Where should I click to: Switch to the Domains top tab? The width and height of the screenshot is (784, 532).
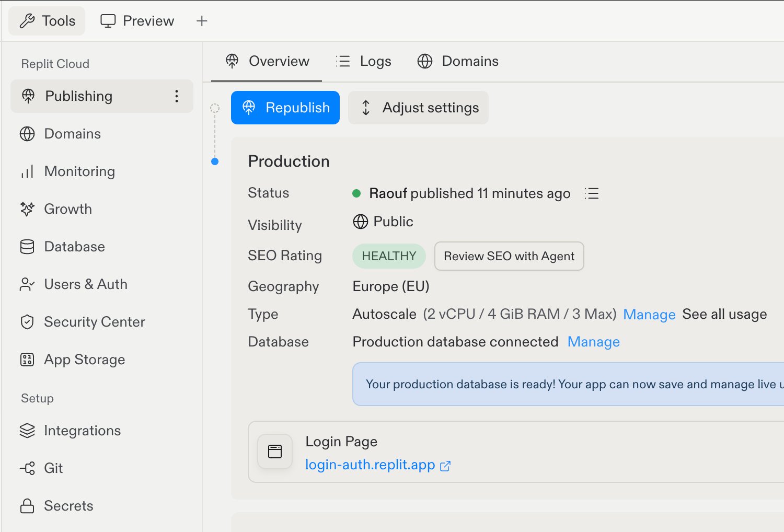pyautogui.click(x=458, y=61)
